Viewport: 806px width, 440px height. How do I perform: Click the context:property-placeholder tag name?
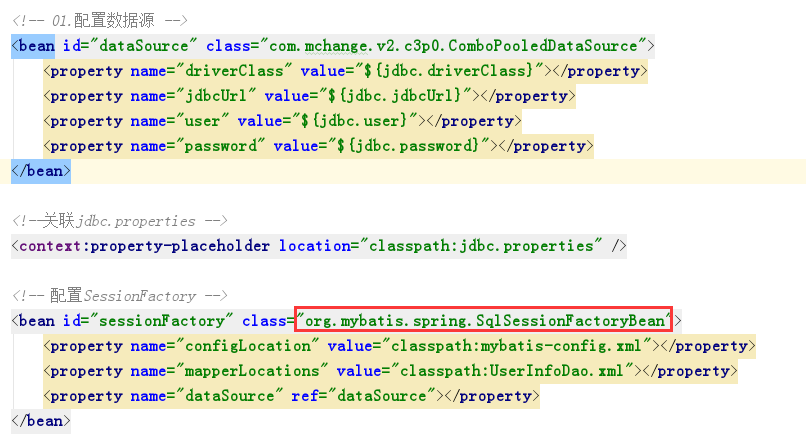point(144,246)
